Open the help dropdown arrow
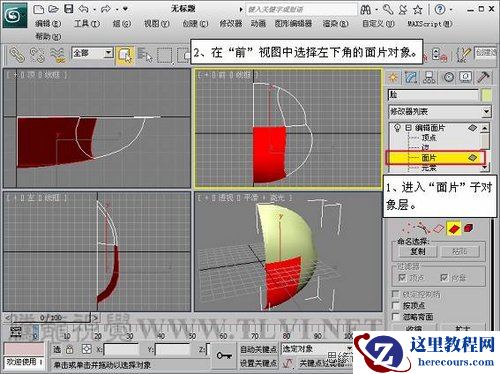This screenshot has width=500, height=374. point(451,10)
